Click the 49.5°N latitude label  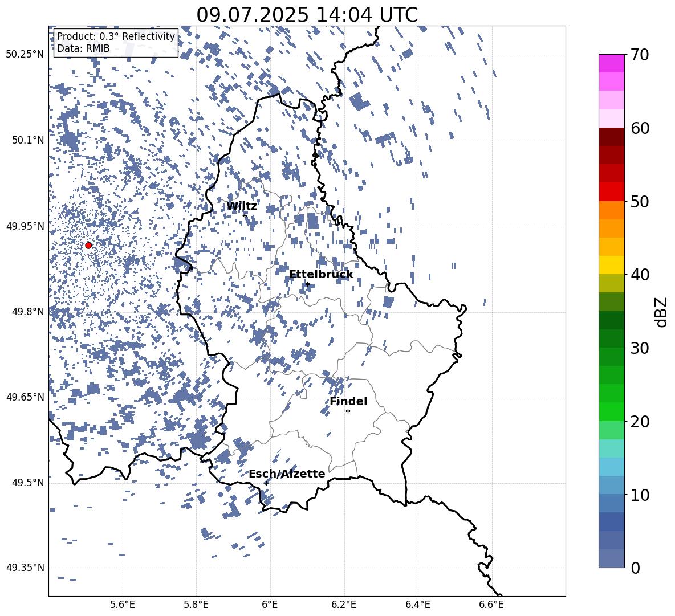[28, 482]
